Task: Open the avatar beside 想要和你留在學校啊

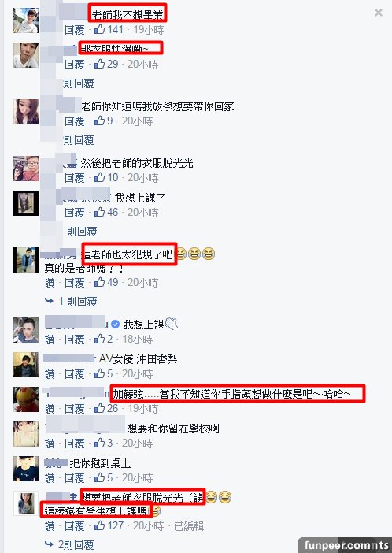Action: click(26, 434)
